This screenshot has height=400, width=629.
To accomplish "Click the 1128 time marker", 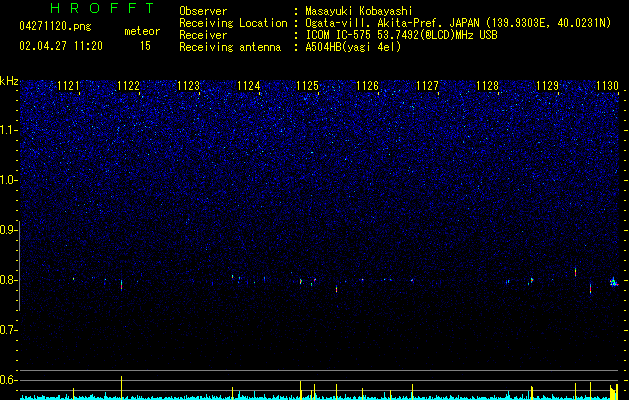I will 488,86.
